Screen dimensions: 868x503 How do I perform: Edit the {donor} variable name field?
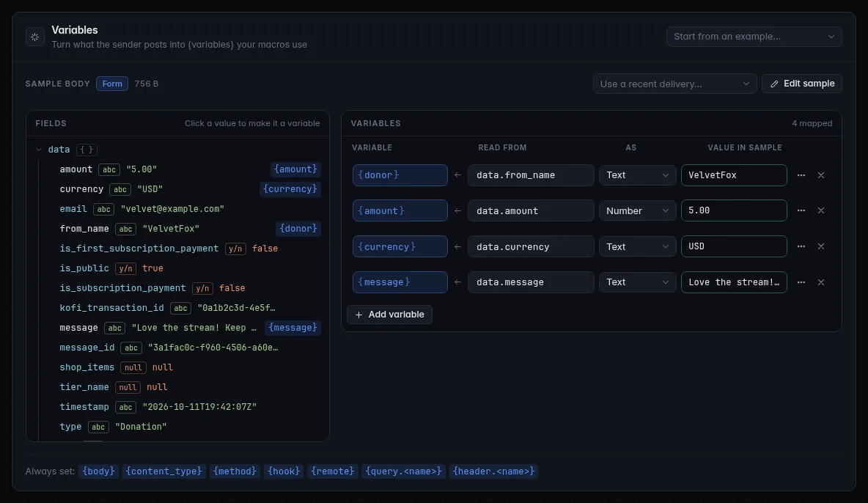[x=400, y=175]
